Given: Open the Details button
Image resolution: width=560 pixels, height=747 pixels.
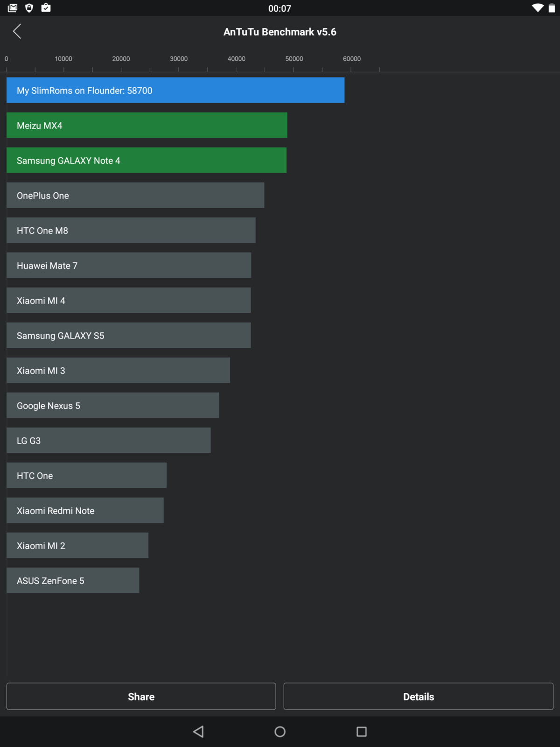Looking at the screenshot, I should (x=418, y=697).
